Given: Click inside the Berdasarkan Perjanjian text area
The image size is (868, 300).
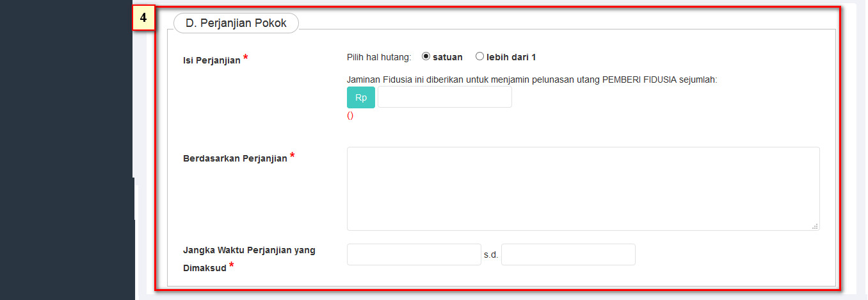Looking at the screenshot, I should [x=583, y=188].
